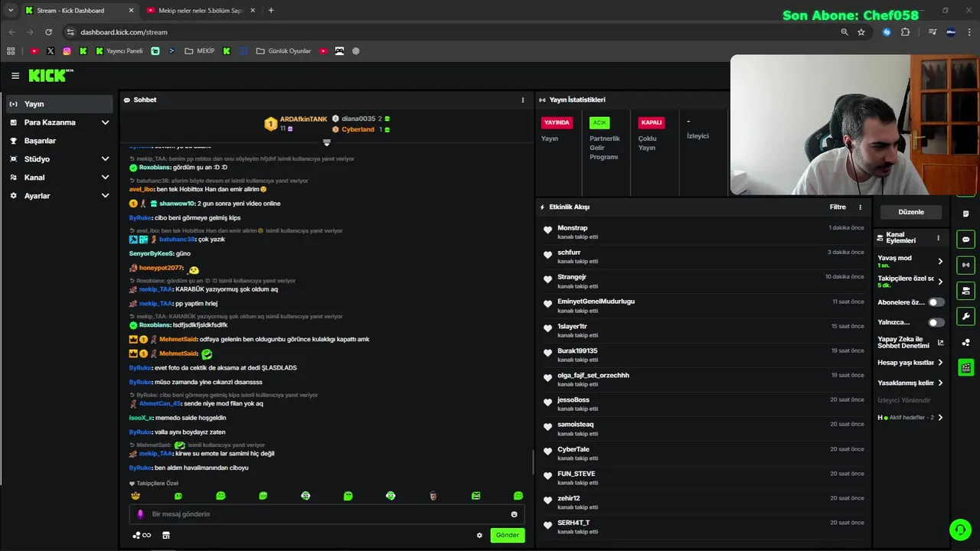
Task: Open Hesap yaşı kısıtlama settings
Action: click(x=910, y=363)
